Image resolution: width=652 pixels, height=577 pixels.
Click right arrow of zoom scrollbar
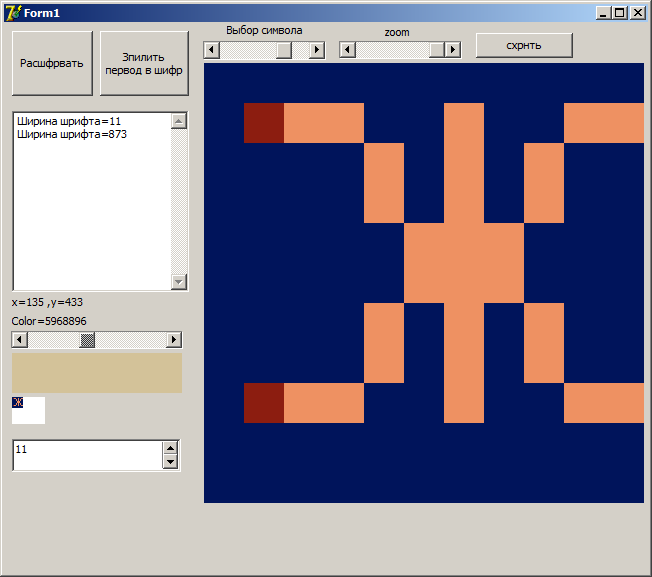point(453,50)
